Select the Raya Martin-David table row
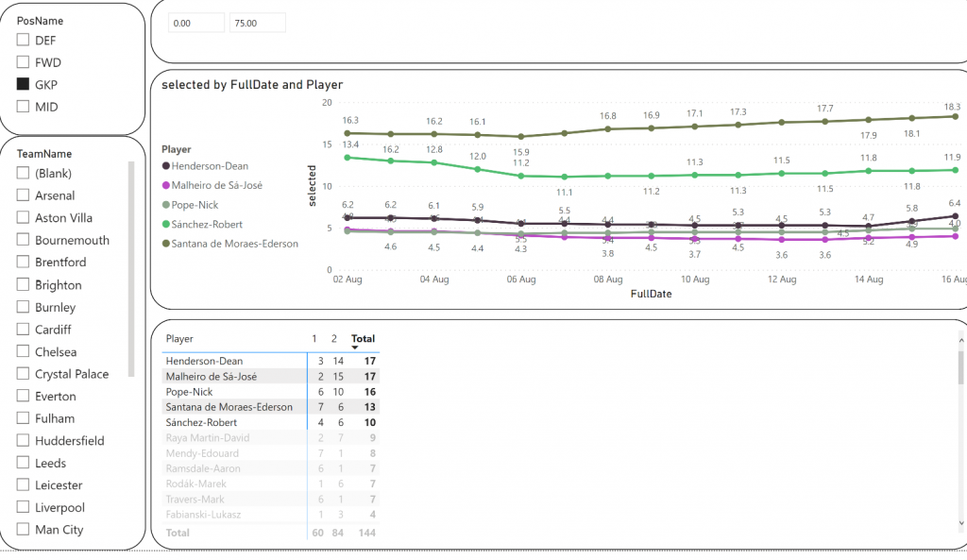 click(270, 438)
